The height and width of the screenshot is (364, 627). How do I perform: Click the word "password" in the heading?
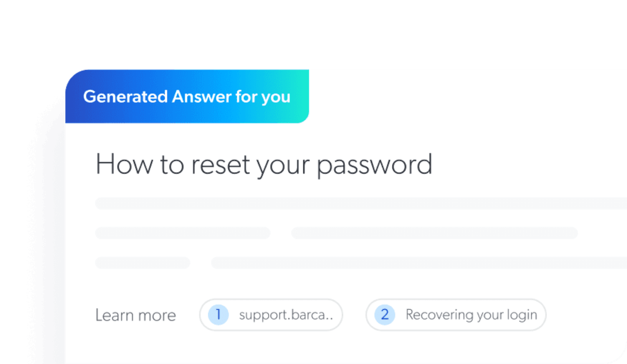click(374, 166)
